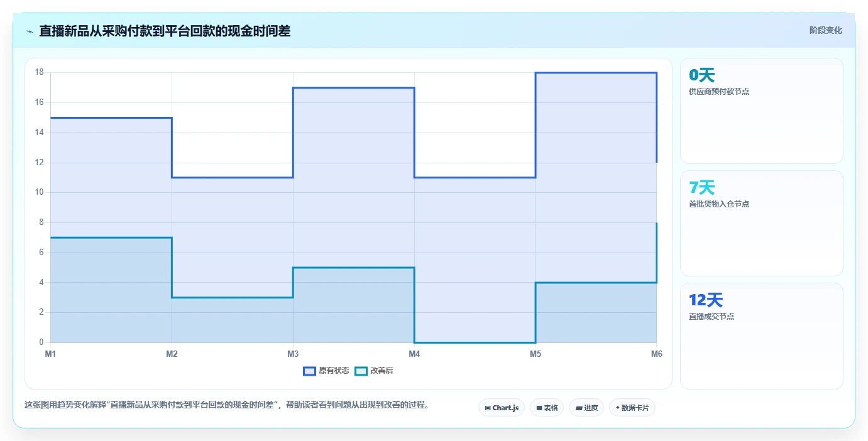The image size is (868, 441).
Task: Select the 7天 首批货物入仓节点 card
Action: coord(762,224)
